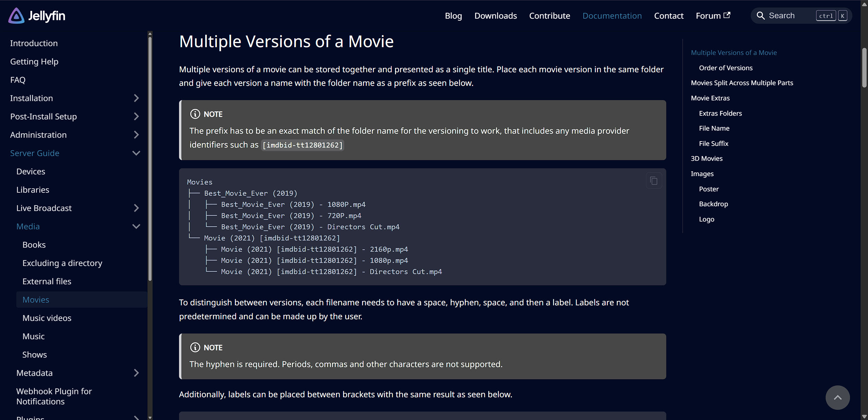Select Movies in the sidebar

(x=81, y=300)
